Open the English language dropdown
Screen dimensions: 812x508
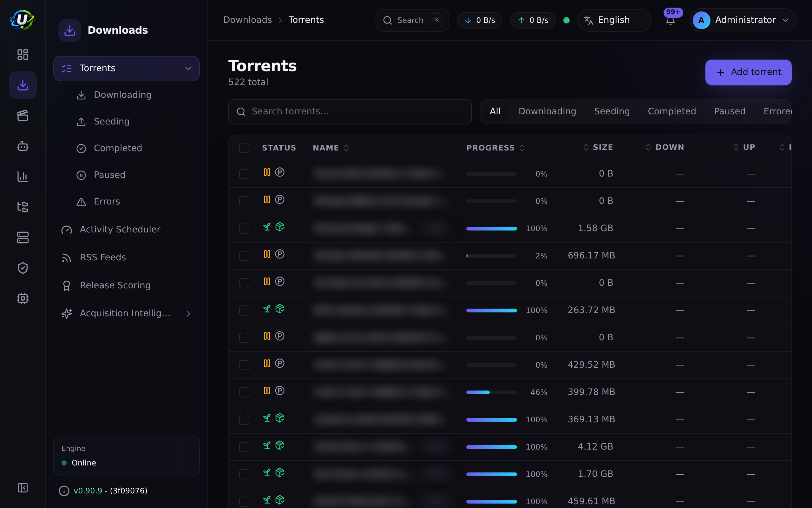click(614, 20)
